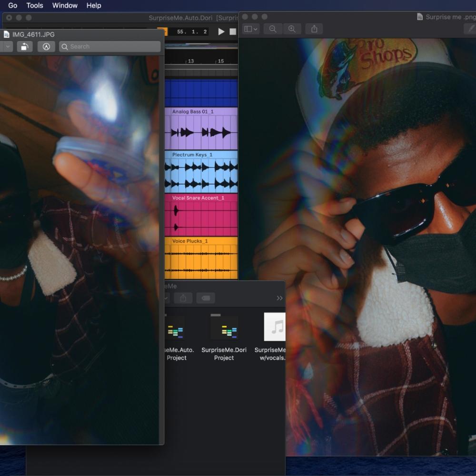Open the Go menu

(x=12, y=5)
